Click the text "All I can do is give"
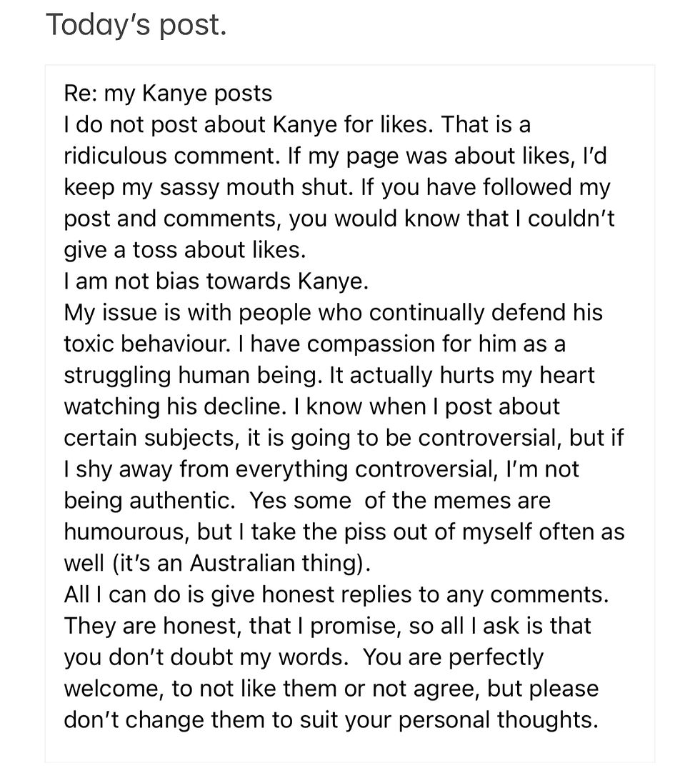The width and height of the screenshot is (700, 768). coord(167,594)
